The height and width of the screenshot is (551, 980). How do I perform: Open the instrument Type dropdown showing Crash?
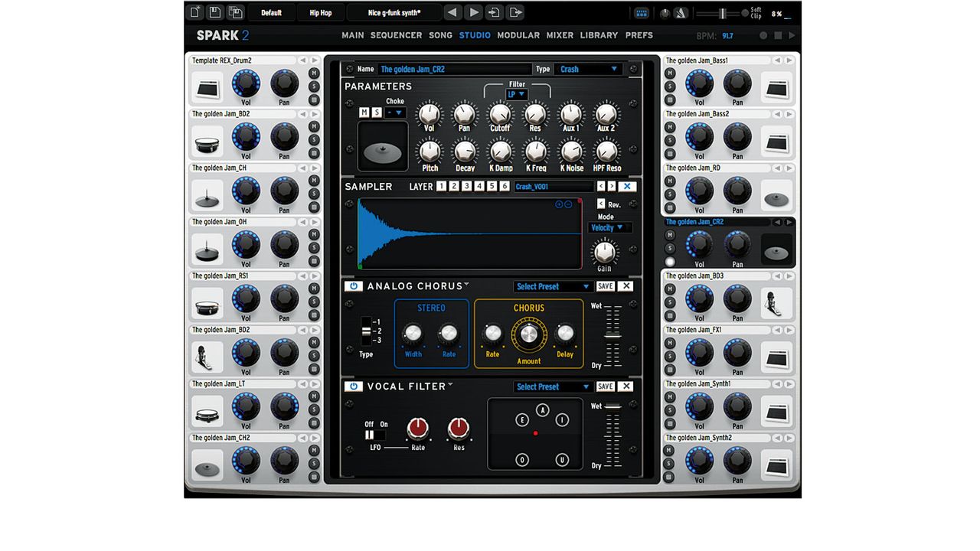point(588,69)
